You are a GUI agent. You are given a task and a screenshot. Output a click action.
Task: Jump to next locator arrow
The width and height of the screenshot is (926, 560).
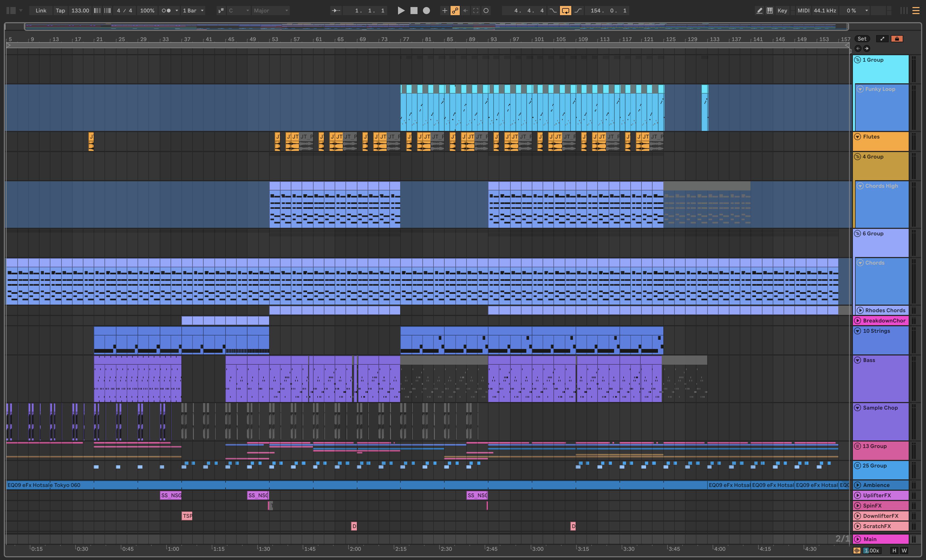coord(867,48)
